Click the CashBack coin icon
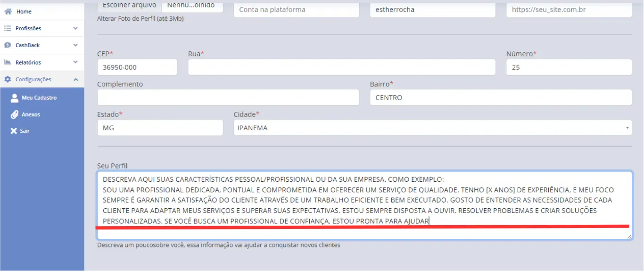644x271 pixels. (8, 45)
